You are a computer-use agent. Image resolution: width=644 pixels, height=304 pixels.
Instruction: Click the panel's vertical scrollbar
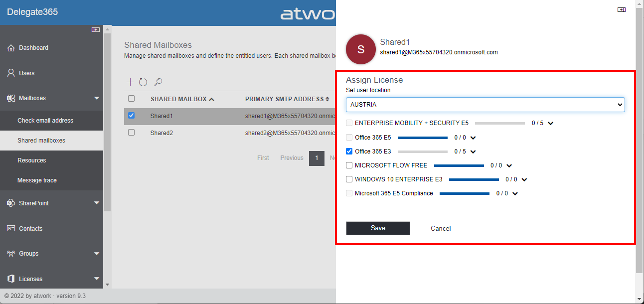point(640,141)
